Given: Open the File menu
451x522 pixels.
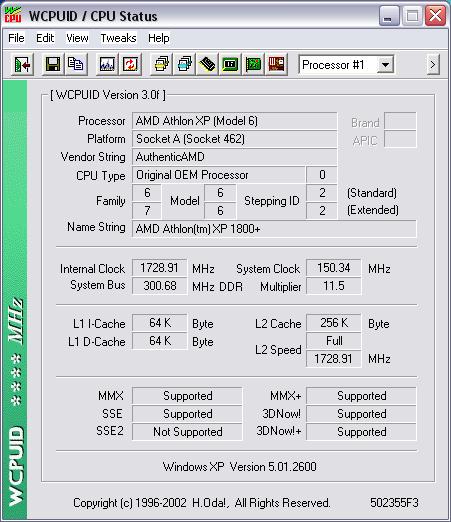Looking at the screenshot, I should [16, 38].
